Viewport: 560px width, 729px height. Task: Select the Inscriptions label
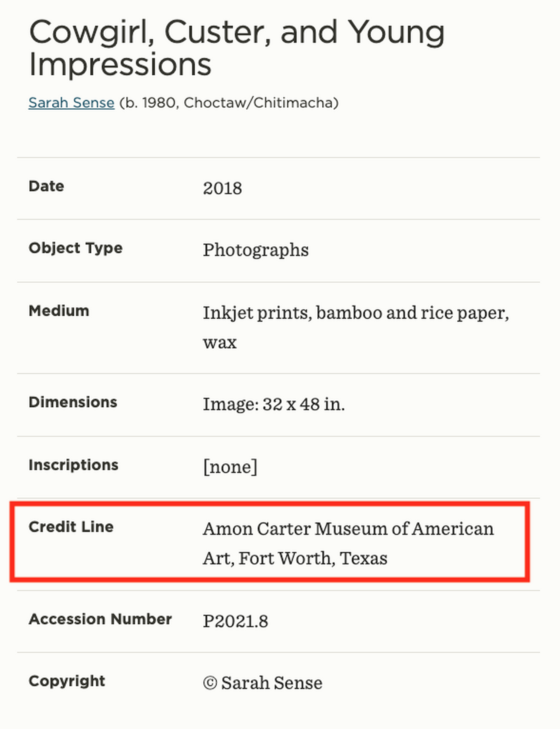tap(73, 465)
